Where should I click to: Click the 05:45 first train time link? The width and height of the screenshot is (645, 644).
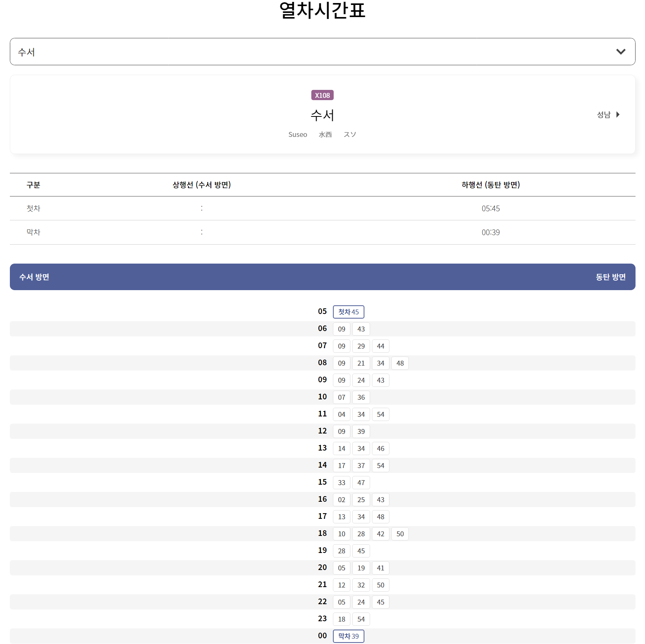(491, 208)
